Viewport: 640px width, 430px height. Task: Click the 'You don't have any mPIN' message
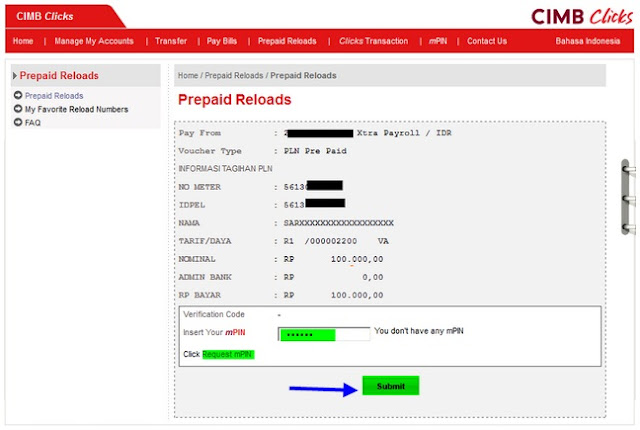419,331
